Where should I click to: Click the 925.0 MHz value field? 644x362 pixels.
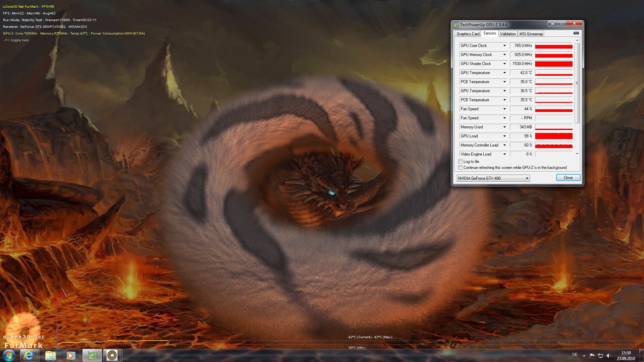(522, 55)
